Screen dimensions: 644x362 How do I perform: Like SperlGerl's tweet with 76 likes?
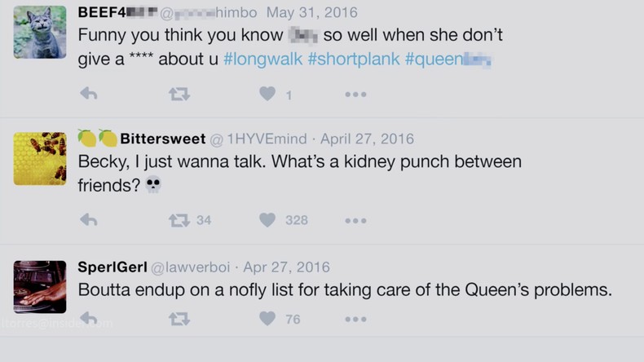click(267, 319)
